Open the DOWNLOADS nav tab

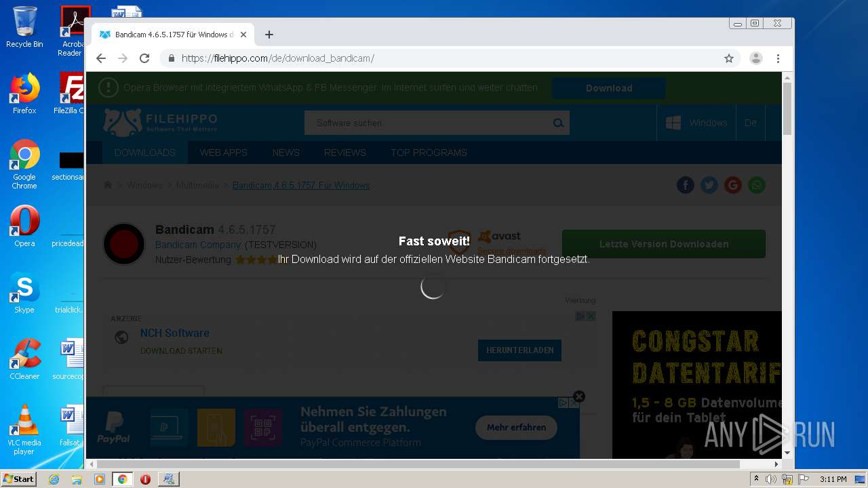coord(145,152)
